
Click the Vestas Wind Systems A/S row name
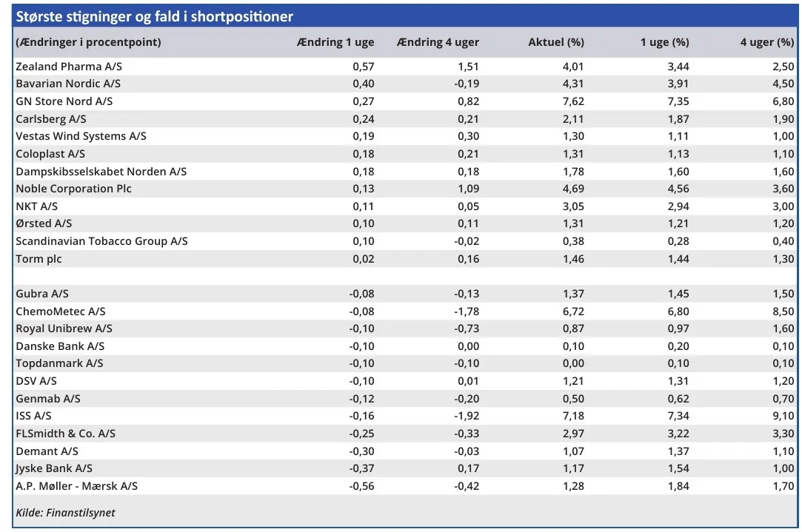click(x=81, y=136)
